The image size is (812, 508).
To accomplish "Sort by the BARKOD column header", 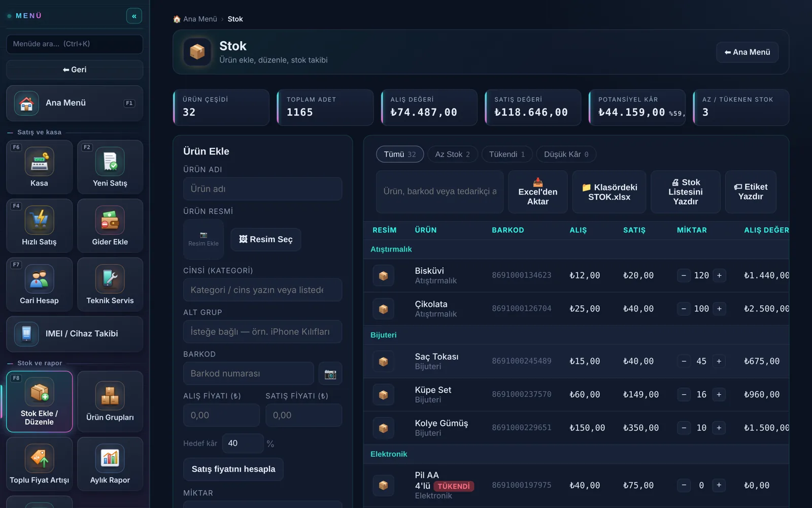I will tap(508, 230).
